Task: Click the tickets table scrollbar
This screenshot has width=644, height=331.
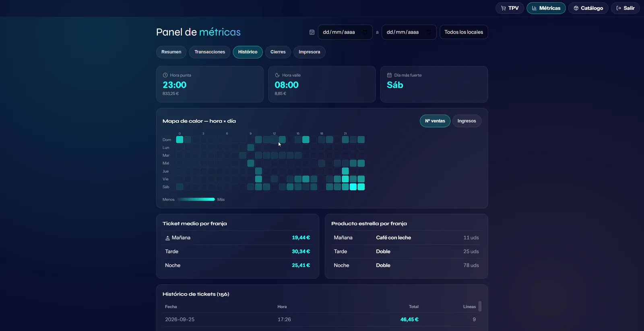Action: coord(480,306)
